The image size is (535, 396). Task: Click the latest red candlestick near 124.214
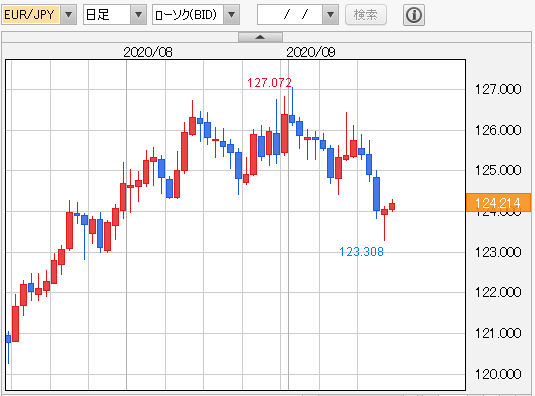pyautogui.click(x=392, y=206)
